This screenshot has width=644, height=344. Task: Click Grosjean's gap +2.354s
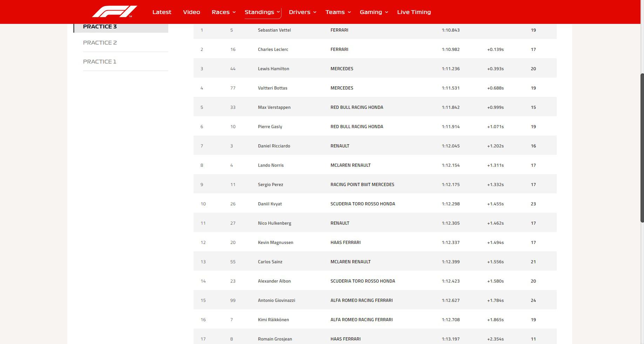[495, 339]
